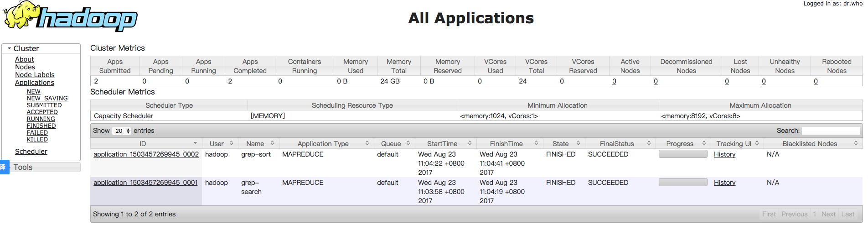Sort by Application Type column arrow
This screenshot has width=868, height=236.
click(367, 143)
